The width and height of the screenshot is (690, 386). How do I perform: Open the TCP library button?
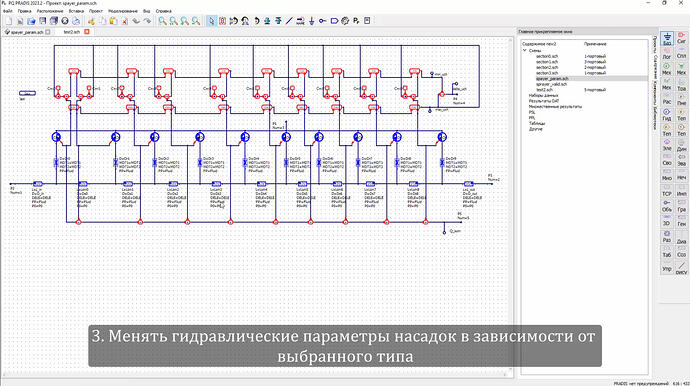(x=667, y=191)
